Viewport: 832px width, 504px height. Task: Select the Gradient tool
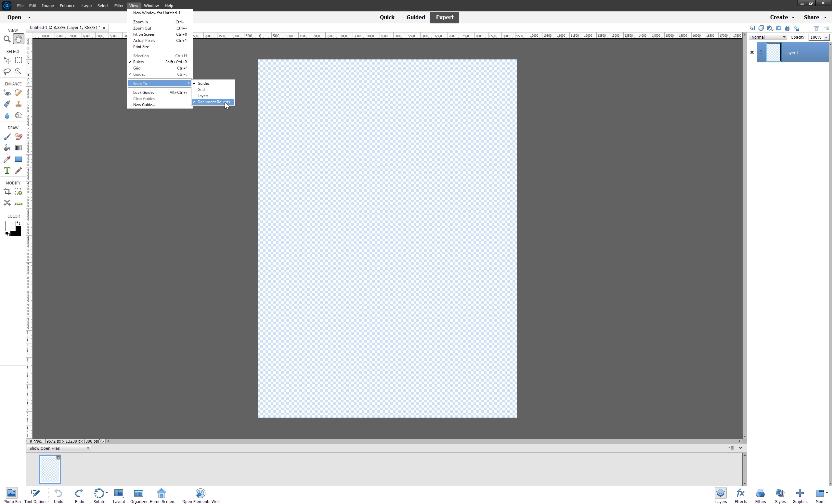(18, 148)
